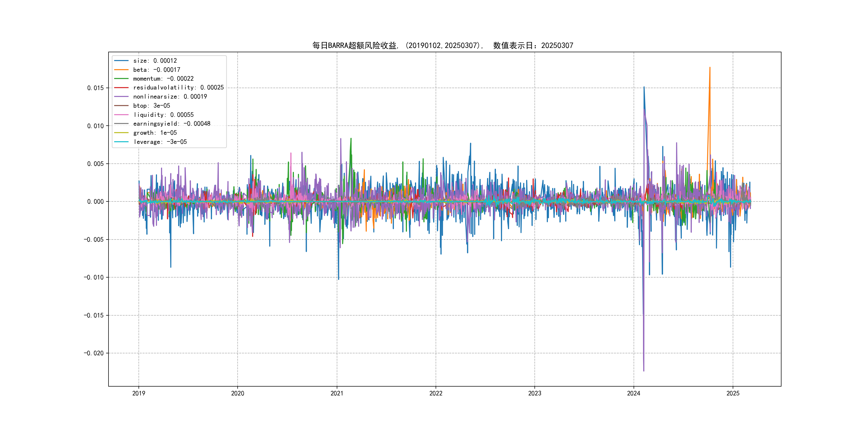Click the -0.020 y-axis tick label

coord(94,353)
